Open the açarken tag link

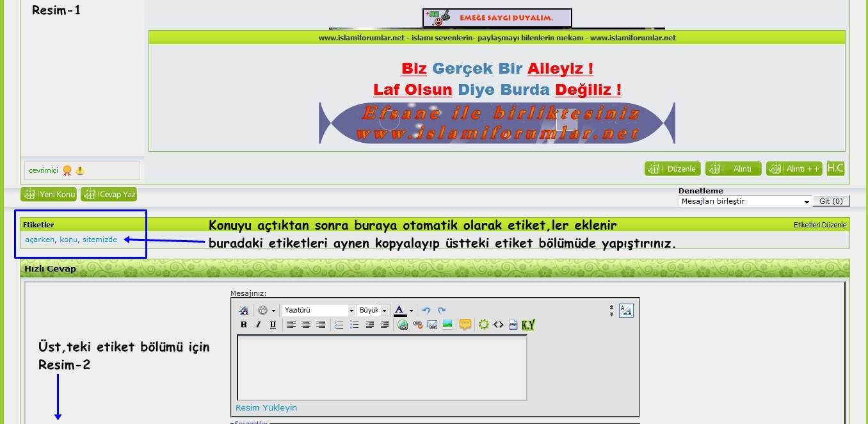[x=40, y=240]
